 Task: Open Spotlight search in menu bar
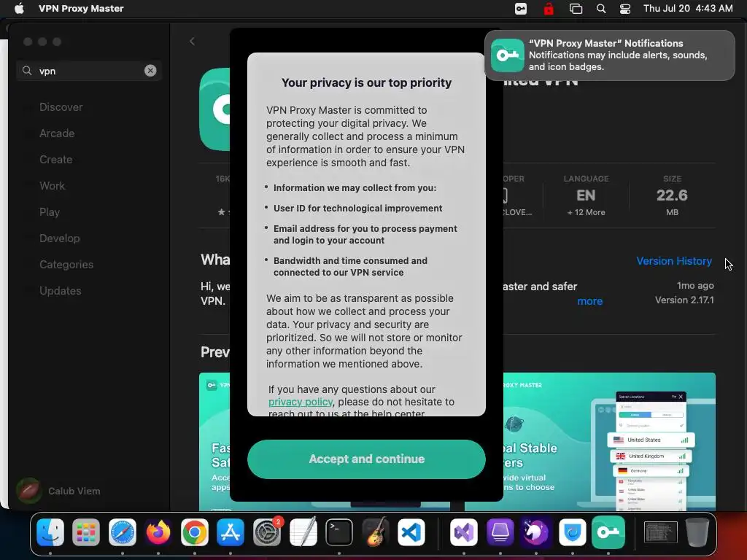(x=601, y=9)
